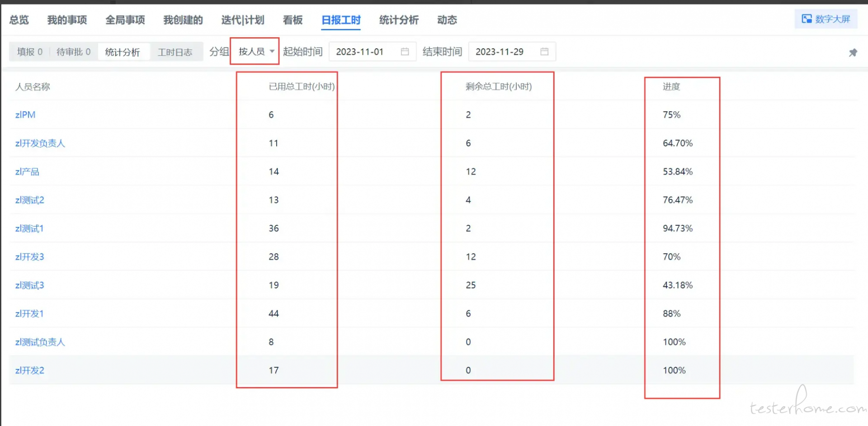The height and width of the screenshot is (426, 868).
Task: Open the 工时日志 sub-tab
Action: pos(175,52)
